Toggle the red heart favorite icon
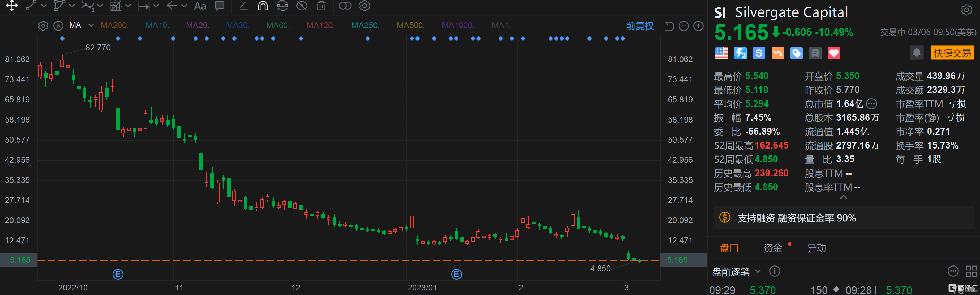The height and width of the screenshot is (295, 980). click(834, 53)
